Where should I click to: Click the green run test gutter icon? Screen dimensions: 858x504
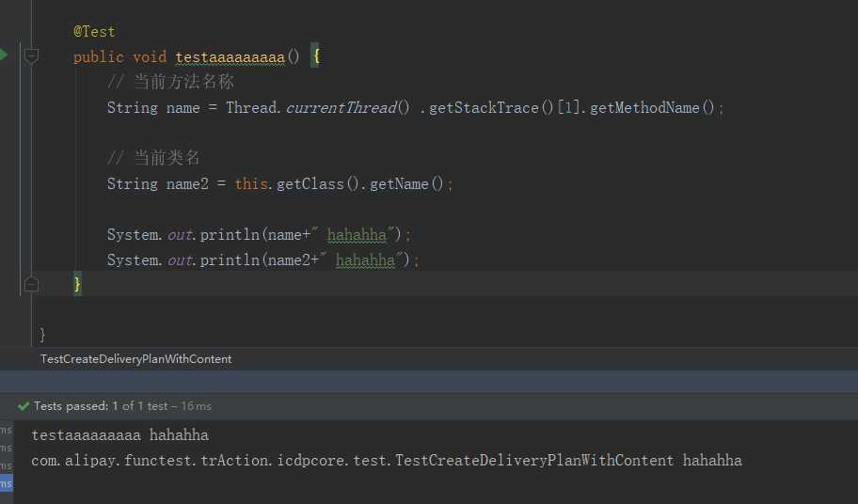point(3,55)
